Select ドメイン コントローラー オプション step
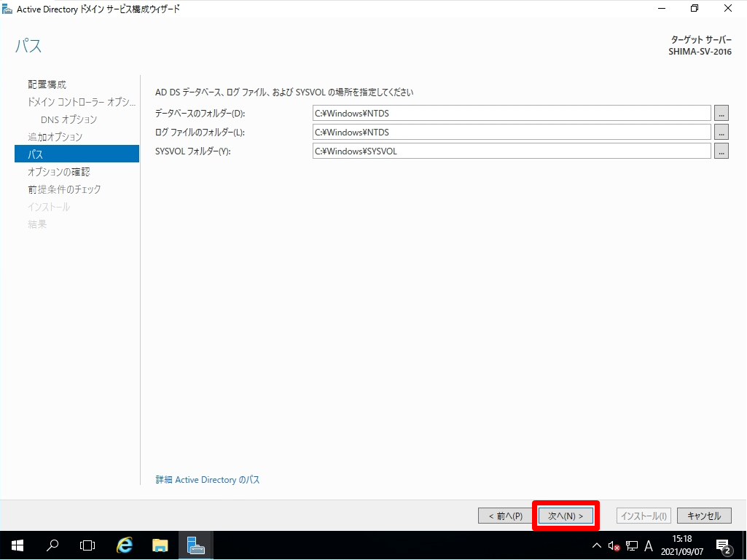 tap(82, 102)
